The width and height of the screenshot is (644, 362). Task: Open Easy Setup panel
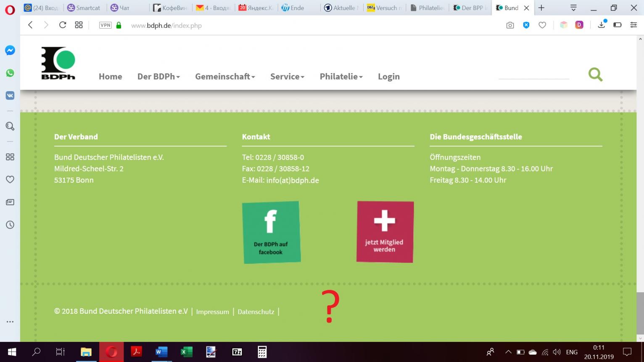coord(633,25)
